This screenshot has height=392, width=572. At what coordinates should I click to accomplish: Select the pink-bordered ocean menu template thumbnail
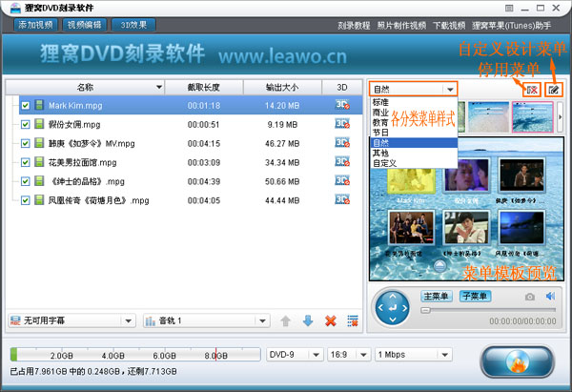533,116
